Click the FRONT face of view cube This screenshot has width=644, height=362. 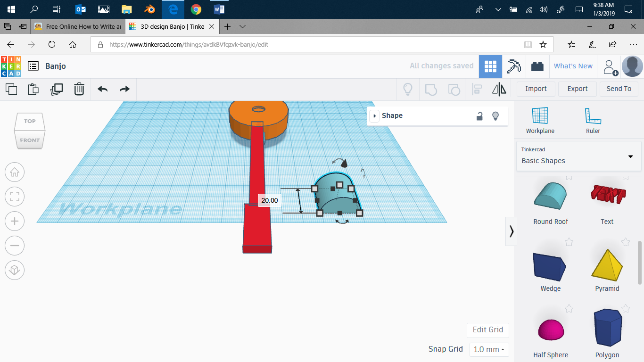tap(30, 140)
